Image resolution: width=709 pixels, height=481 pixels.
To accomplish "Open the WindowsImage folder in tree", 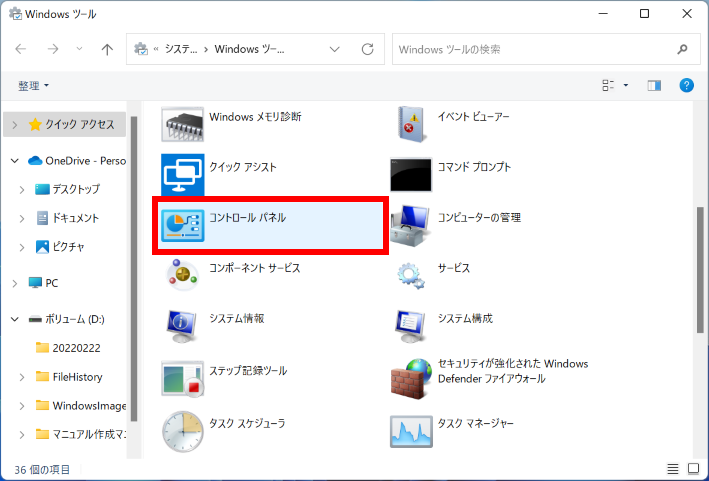I will [80, 406].
